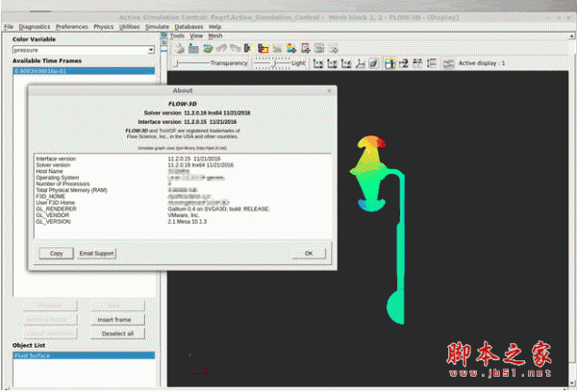
Task: Open the Color Variable pressure dropdown
Action: point(151,50)
